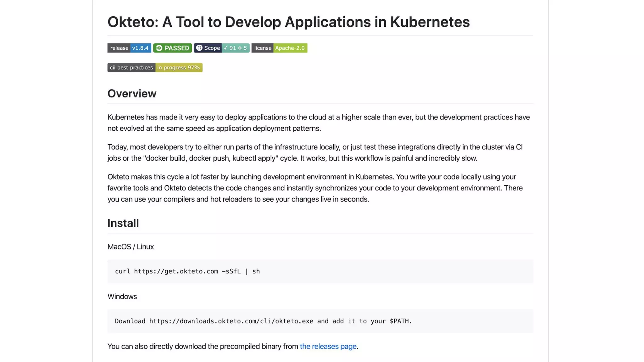The image size is (644, 362).
Task: Click the get.okteto.com URL in curl command
Action: point(176,271)
